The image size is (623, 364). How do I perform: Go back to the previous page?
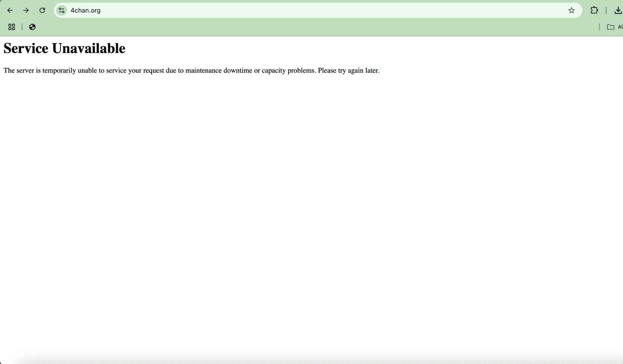(x=10, y=11)
